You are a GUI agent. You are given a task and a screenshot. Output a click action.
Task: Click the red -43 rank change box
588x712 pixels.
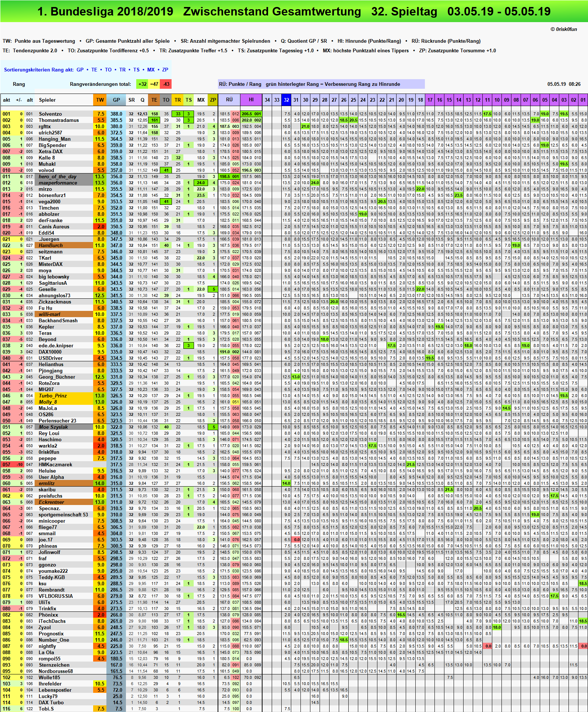tap(166, 84)
